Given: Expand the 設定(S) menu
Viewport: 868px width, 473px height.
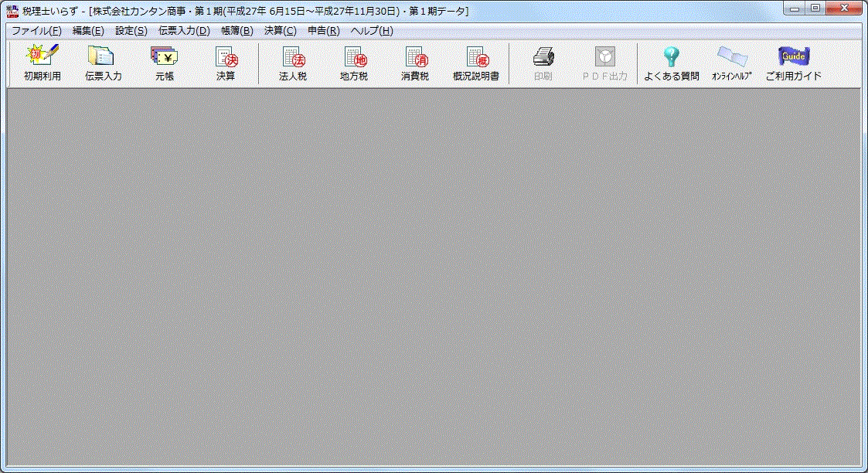Looking at the screenshot, I should point(131,31).
